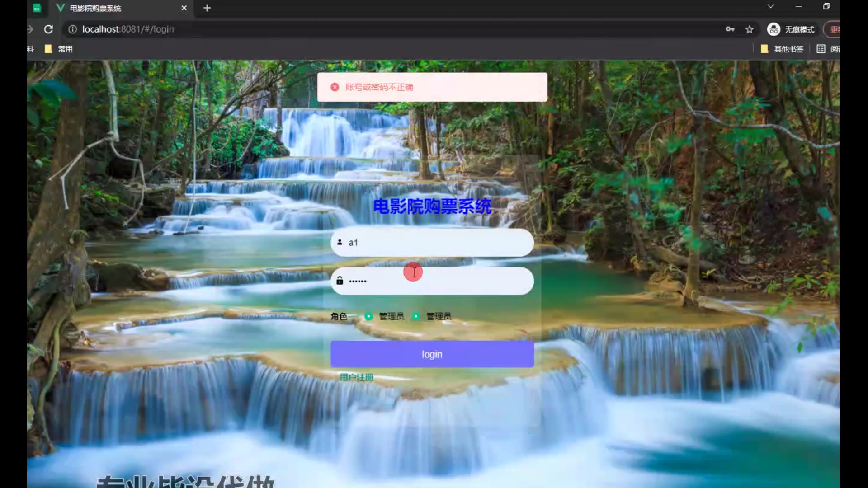Screen dimensions: 868x488
Task: Select the first 管理员 role radio
Action: click(x=368, y=316)
